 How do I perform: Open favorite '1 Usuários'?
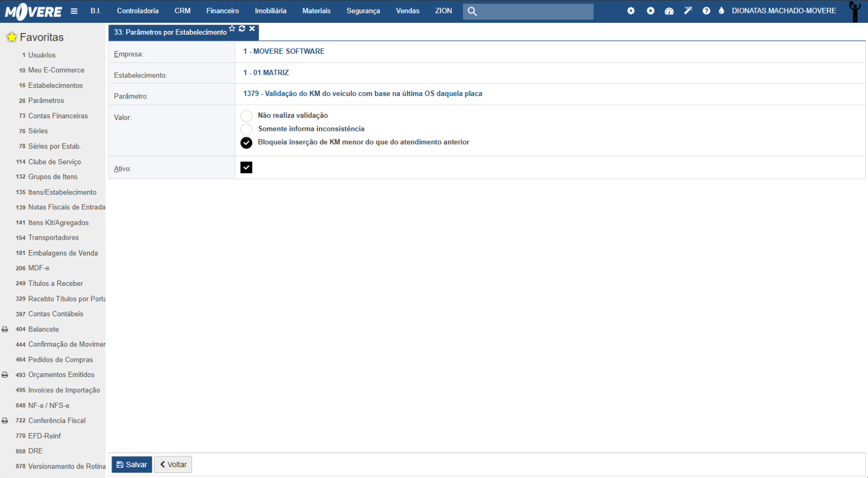39,55
